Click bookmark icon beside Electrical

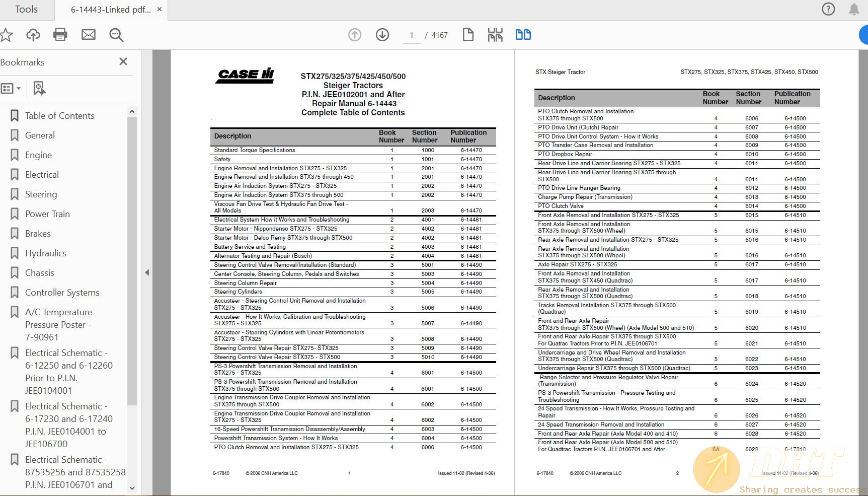point(15,175)
